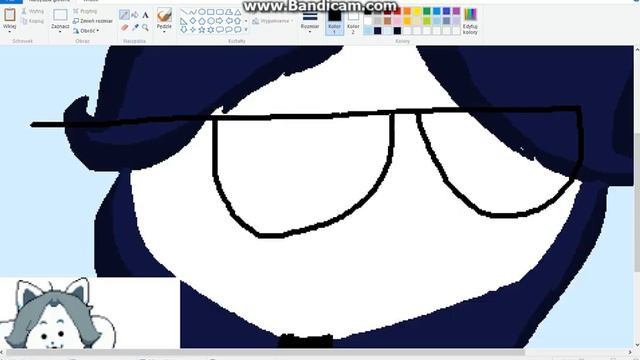Pick the brown palette swatch

(x=387, y=21)
